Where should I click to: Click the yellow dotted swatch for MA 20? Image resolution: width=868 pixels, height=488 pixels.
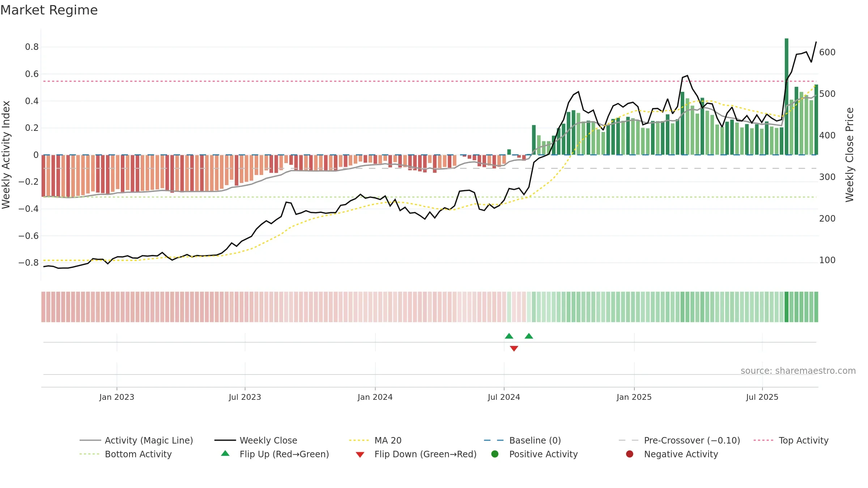(359, 440)
